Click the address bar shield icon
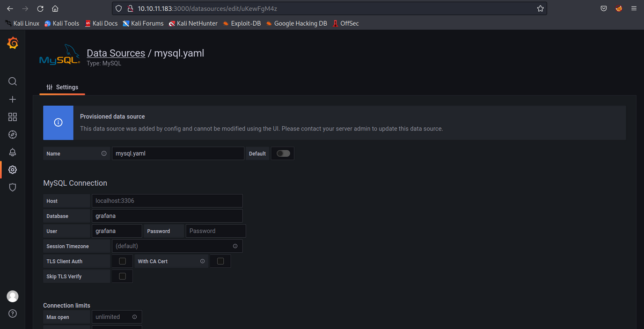This screenshot has width=644, height=329. (119, 9)
